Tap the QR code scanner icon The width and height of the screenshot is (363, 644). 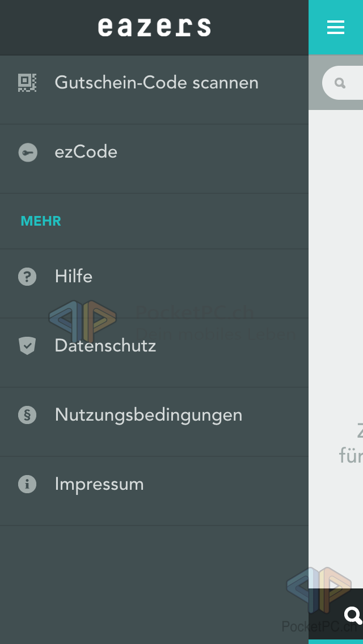(27, 83)
